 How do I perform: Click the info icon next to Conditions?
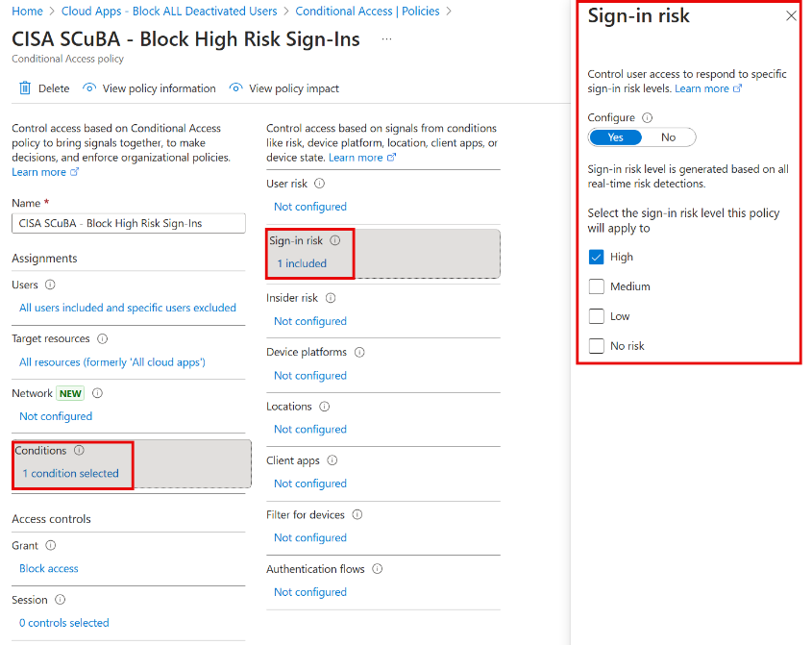(78, 450)
